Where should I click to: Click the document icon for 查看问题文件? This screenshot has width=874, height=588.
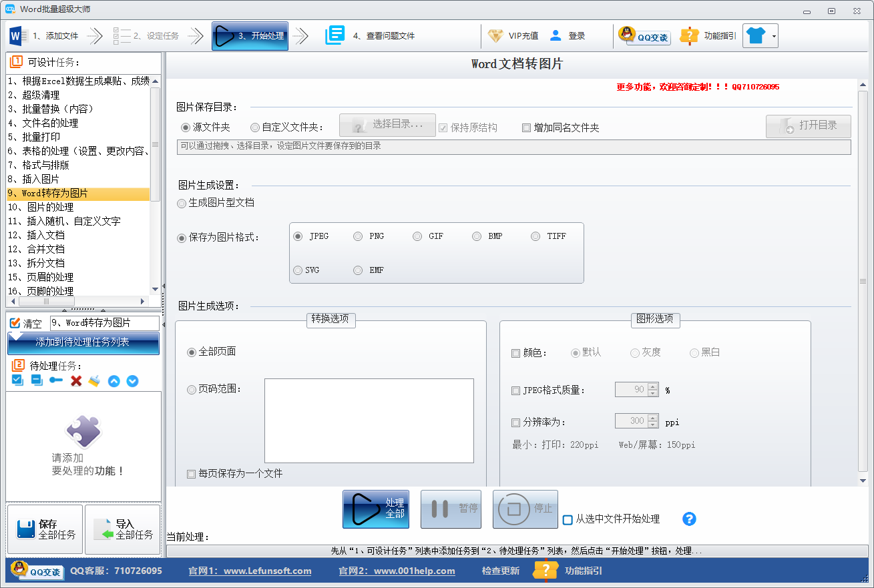(x=335, y=35)
